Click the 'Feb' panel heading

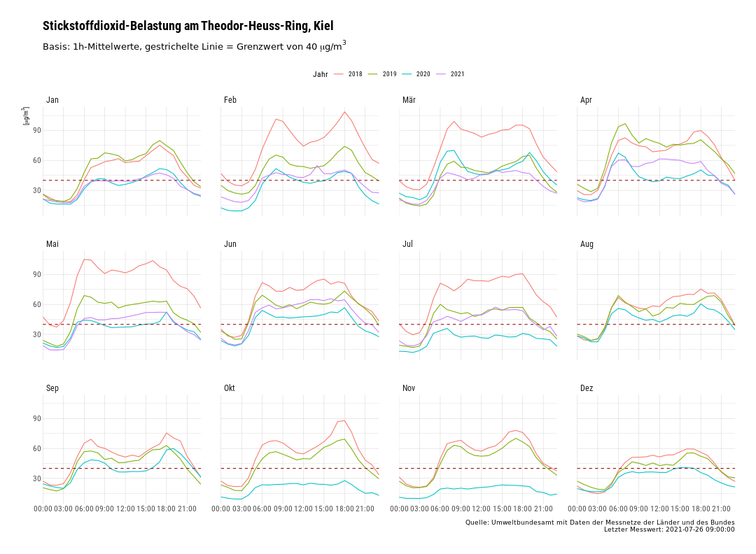pyautogui.click(x=230, y=101)
